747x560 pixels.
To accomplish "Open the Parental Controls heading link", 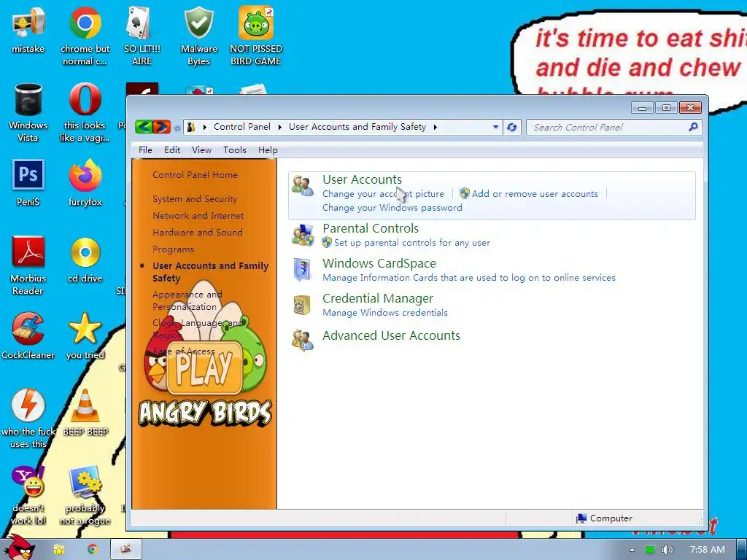I will pos(370,228).
